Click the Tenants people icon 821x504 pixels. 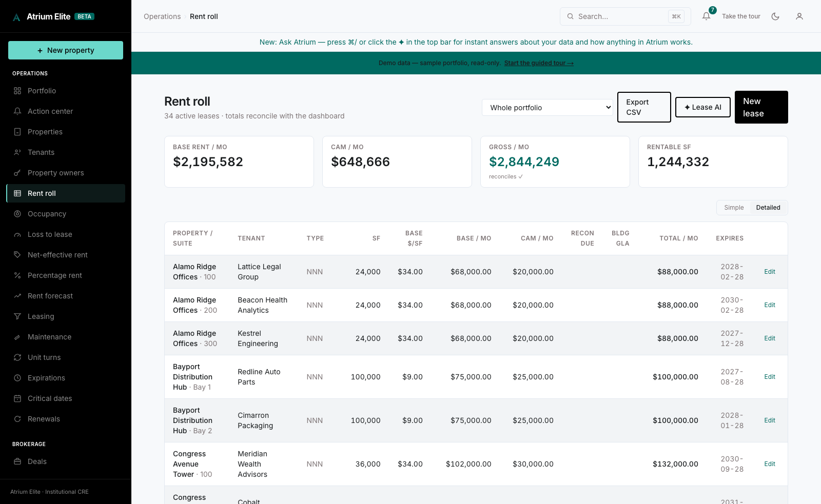[17, 152]
